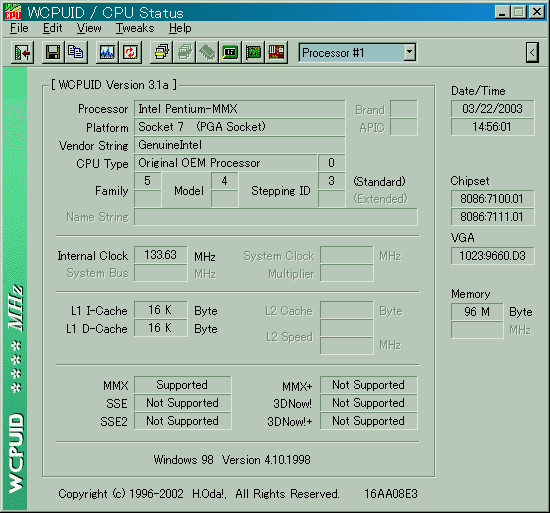Collapse the side panel with arrow button
Screen dimensions: 550x513
click(x=532, y=53)
